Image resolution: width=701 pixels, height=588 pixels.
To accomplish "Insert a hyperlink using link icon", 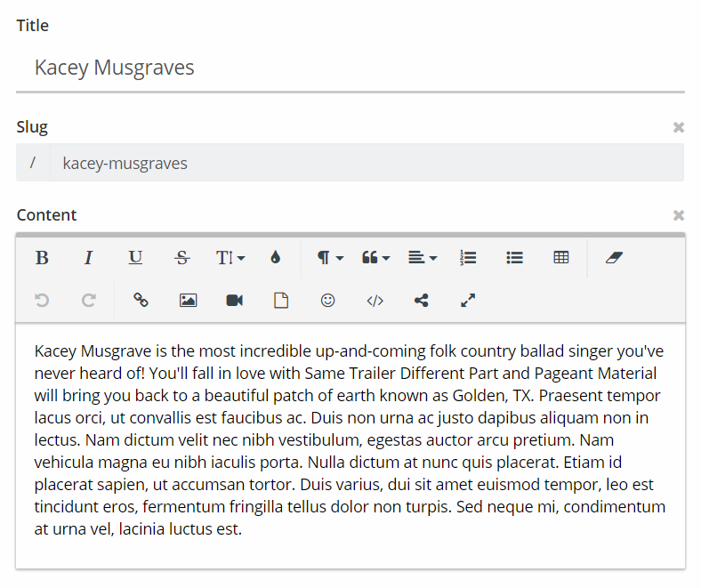I will [x=141, y=301].
